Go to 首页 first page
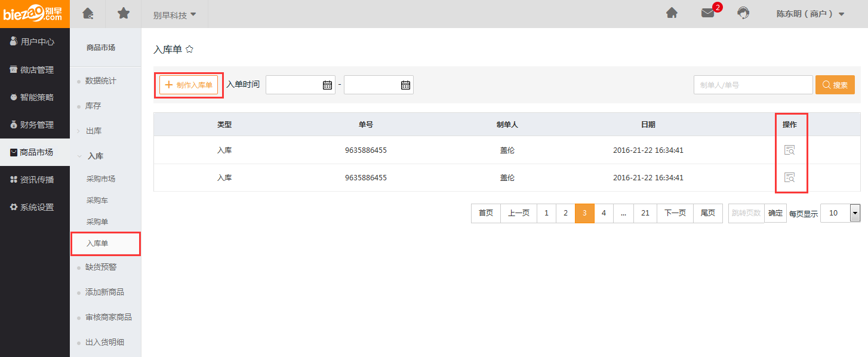The height and width of the screenshot is (357, 868). [x=486, y=213]
